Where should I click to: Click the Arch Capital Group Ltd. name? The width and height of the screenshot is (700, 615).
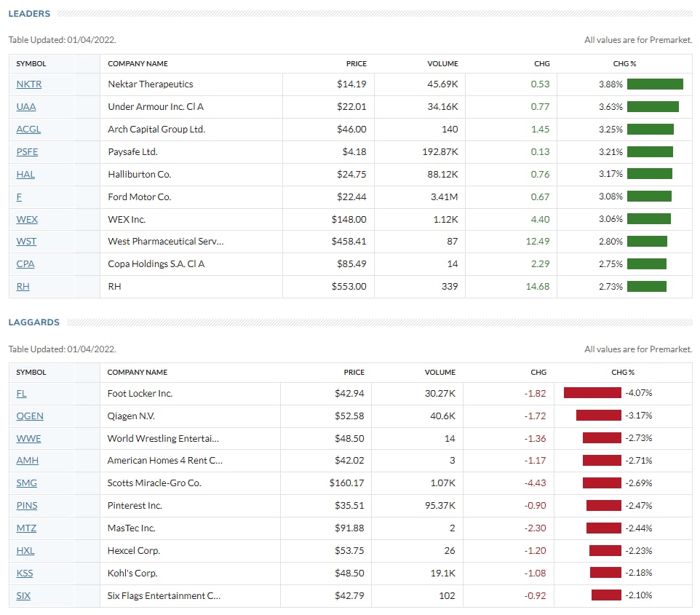pos(156,130)
